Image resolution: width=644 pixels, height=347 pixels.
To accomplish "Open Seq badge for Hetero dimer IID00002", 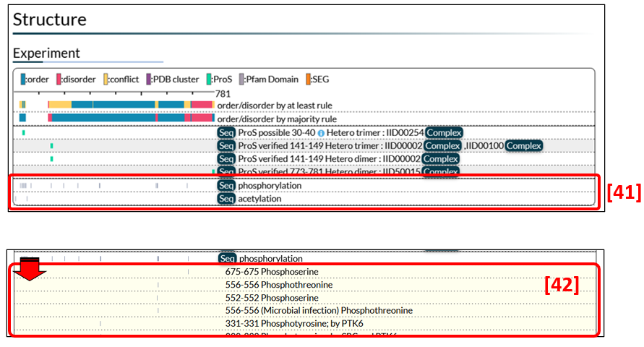I will 226,159.
